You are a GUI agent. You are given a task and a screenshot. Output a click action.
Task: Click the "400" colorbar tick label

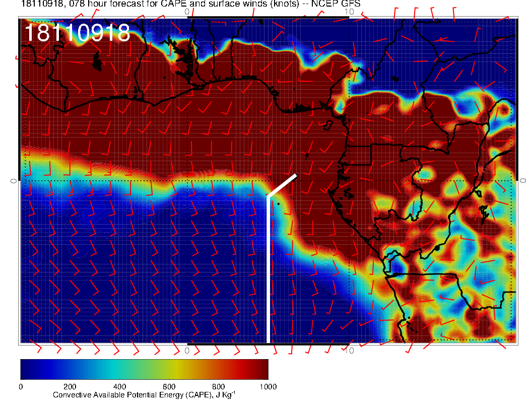pos(119,387)
